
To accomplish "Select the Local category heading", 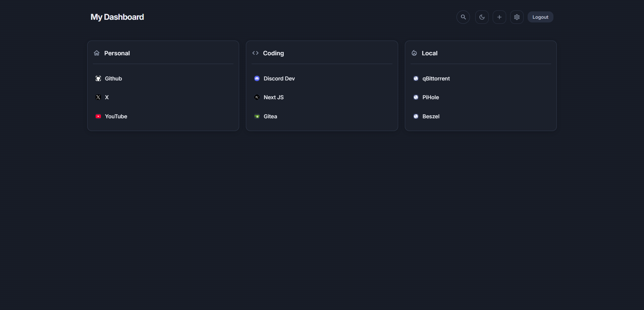I will pos(430,53).
